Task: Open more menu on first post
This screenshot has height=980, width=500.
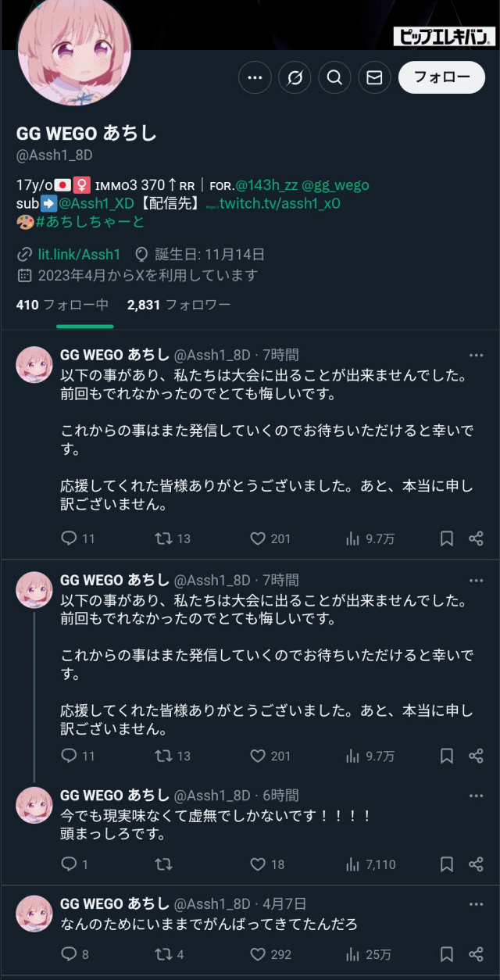Action: point(476,356)
